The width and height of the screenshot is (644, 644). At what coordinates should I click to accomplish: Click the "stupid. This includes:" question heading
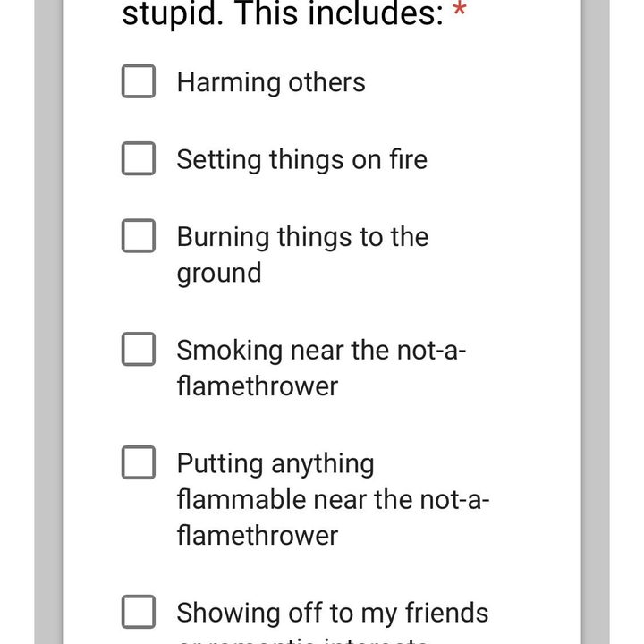pyautogui.click(x=283, y=14)
